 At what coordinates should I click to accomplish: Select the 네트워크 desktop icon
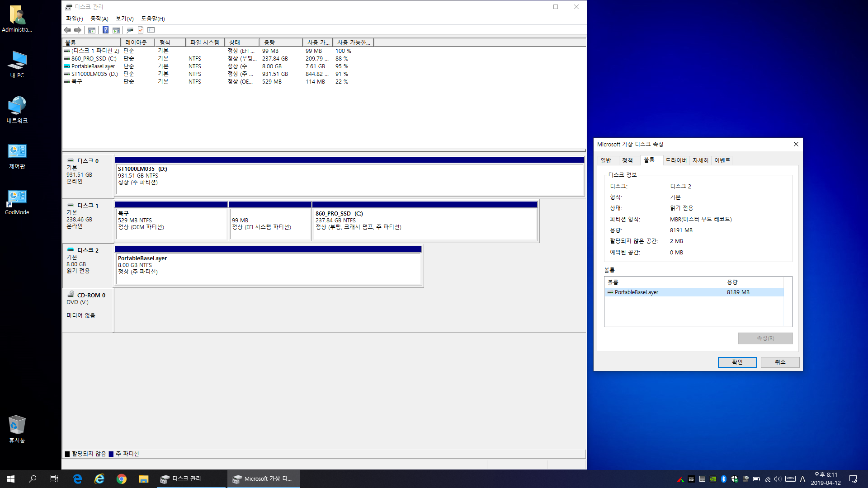(17, 110)
